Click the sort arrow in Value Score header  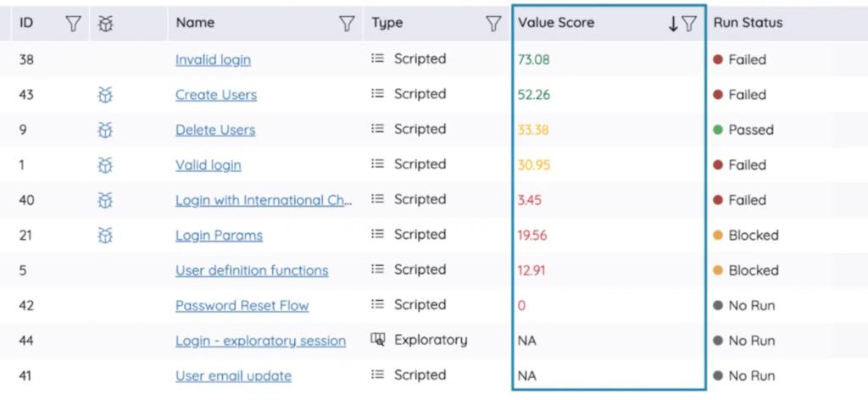pos(673,24)
